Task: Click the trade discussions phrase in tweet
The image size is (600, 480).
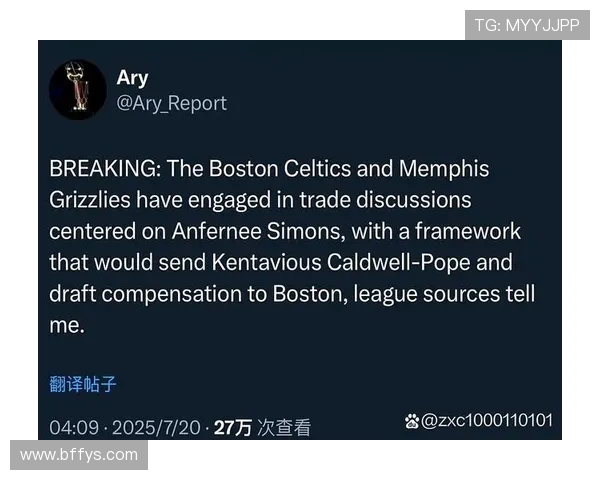Action: 385,200
